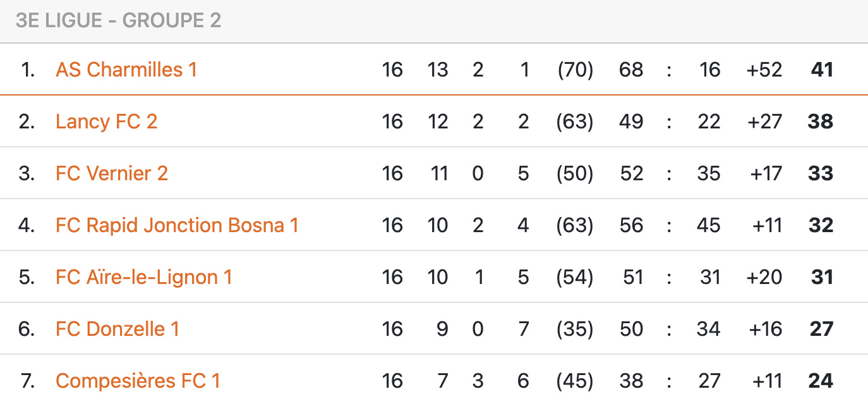Click FC Donzelle's 27 points value
The height and width of the screenshot is (401, 868).
pyautogui.click(x=821, y=329)
